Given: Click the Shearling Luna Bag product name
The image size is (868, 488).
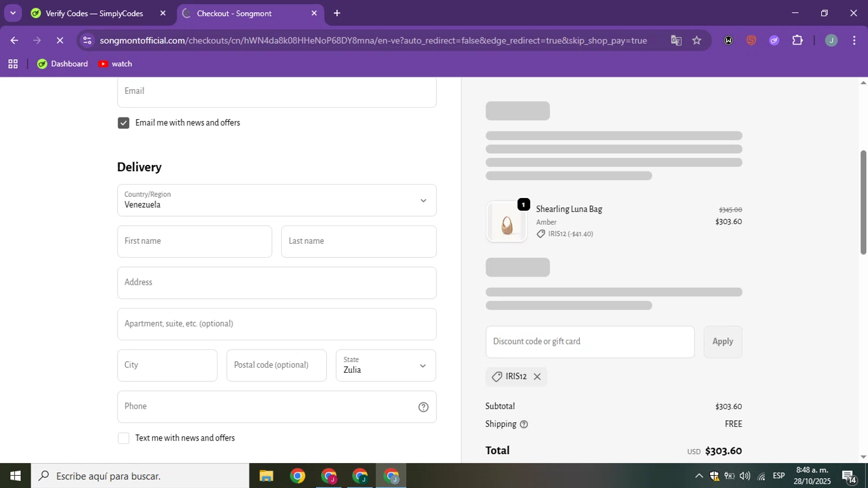Looking at the screenshot, I should point(569,209).
